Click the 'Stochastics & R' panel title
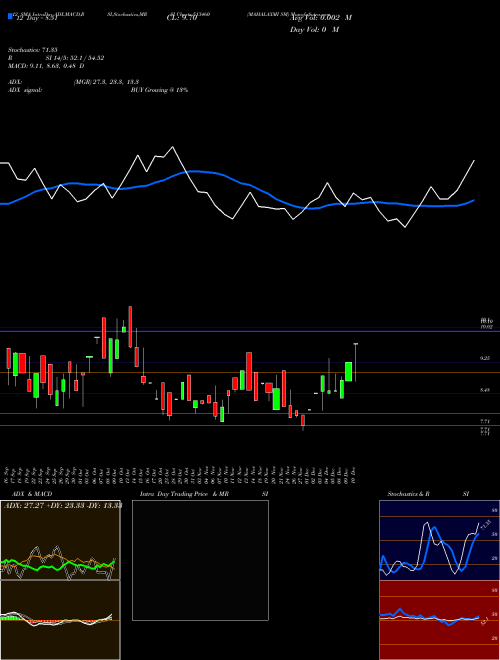 click(410, 494)
